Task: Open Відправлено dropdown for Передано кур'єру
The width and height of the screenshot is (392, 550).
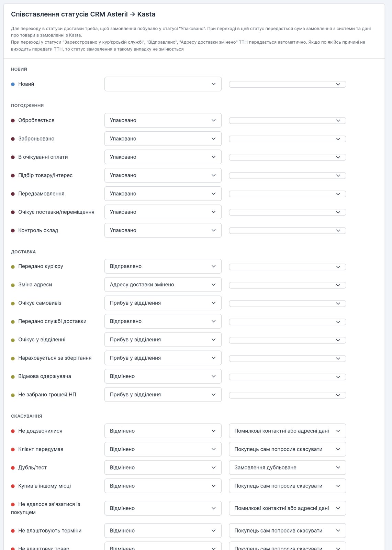Action: [x=163, y=266]
